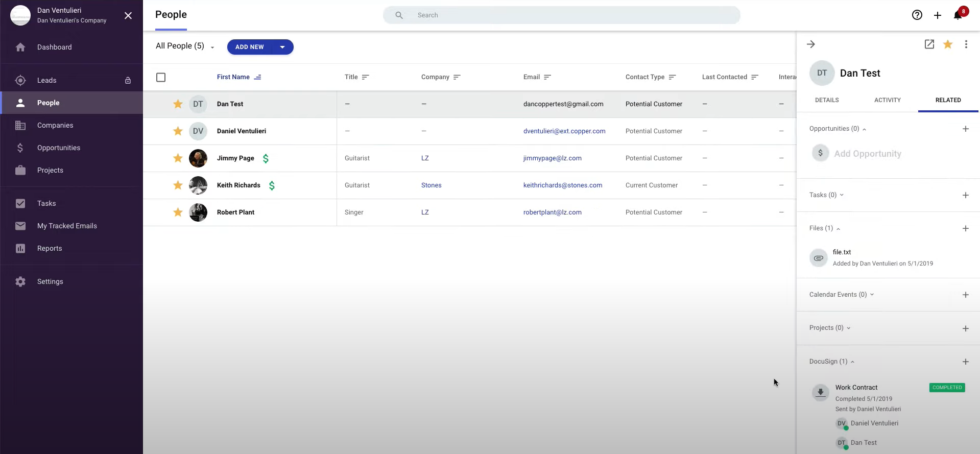This screenshot has width=980, height=454.
Task: Open the Add New dropdown arrow
Action: click(282, 47)
